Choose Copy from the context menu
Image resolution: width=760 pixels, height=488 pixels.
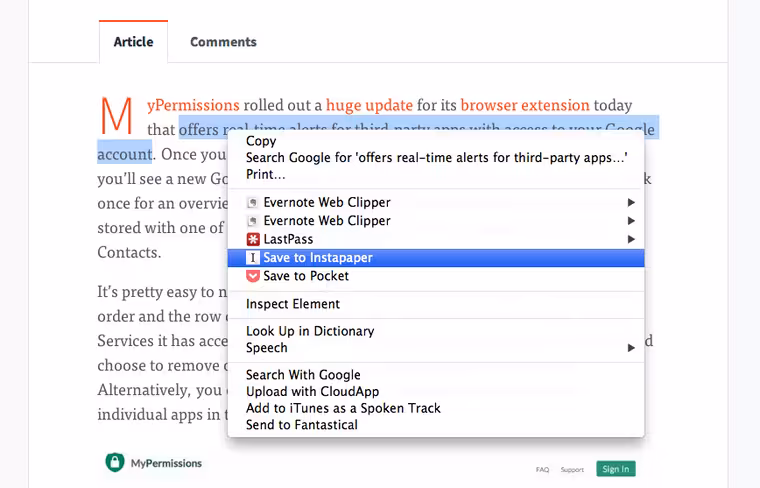436,141
